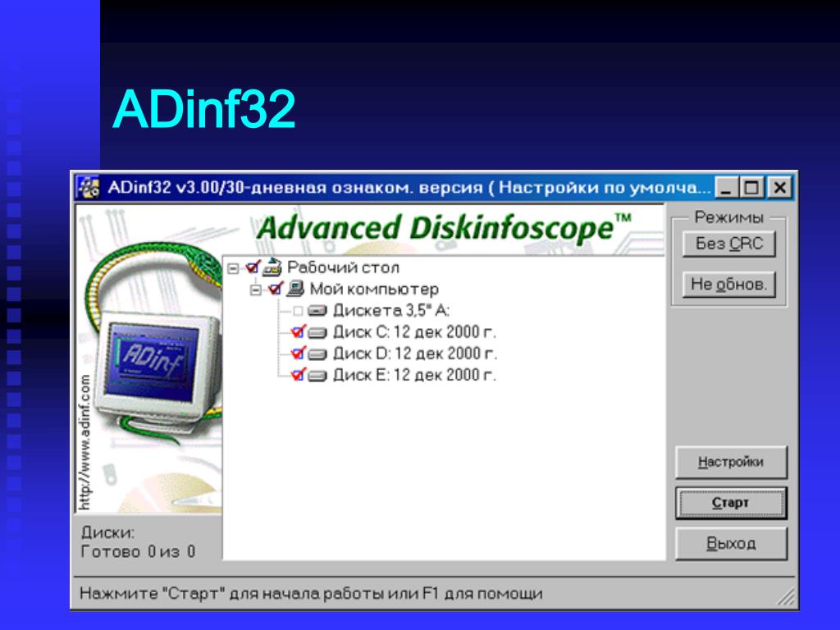Click the Готово 0 из 0 status text
The width and height of the screenshot is (840, 630).
pyautogui.click(x=138, y=552)
